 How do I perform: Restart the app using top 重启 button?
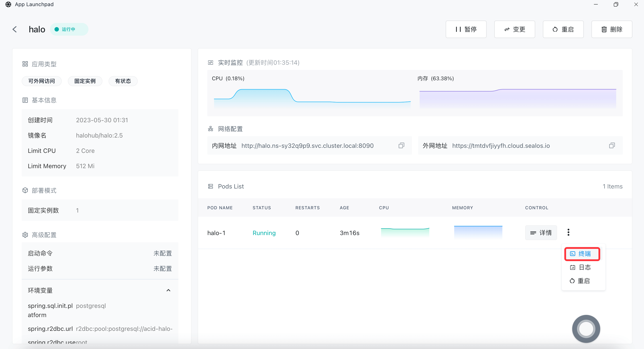(563, 29)
